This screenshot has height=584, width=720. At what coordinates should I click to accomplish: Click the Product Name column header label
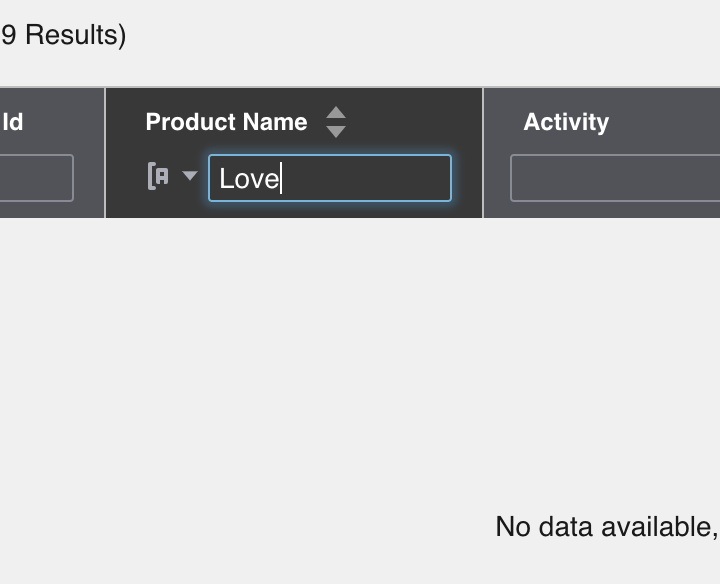point(226,122)
